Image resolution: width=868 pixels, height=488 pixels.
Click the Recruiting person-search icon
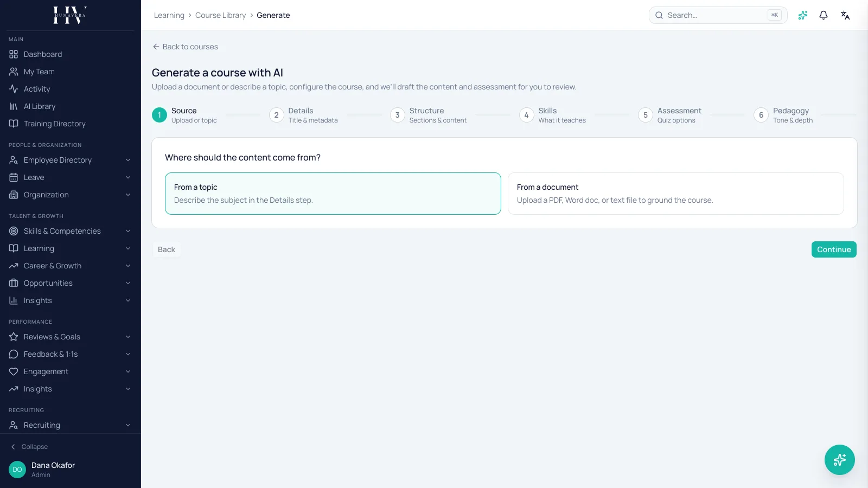(14, 425)
